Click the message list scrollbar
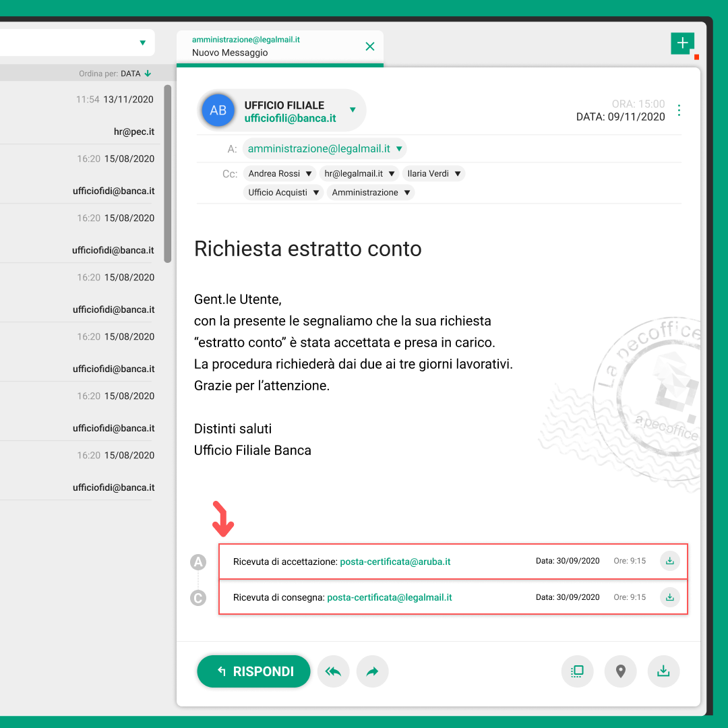This screenshot has height=728, width=728. coord(168,174)
